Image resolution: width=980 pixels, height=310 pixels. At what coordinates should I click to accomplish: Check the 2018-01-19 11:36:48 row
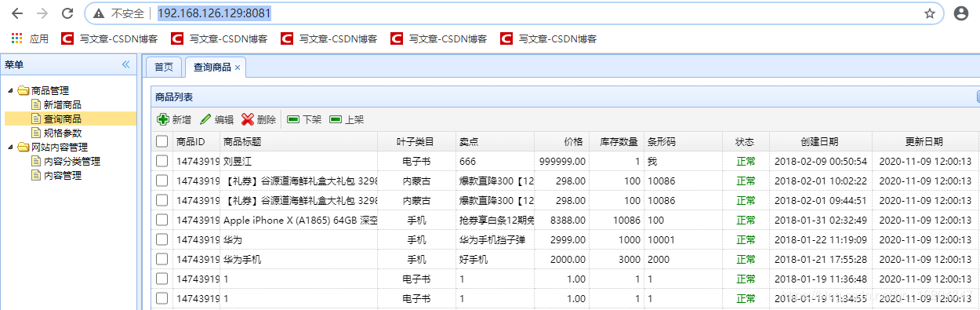pyautogui.click(x=162, y=279)
